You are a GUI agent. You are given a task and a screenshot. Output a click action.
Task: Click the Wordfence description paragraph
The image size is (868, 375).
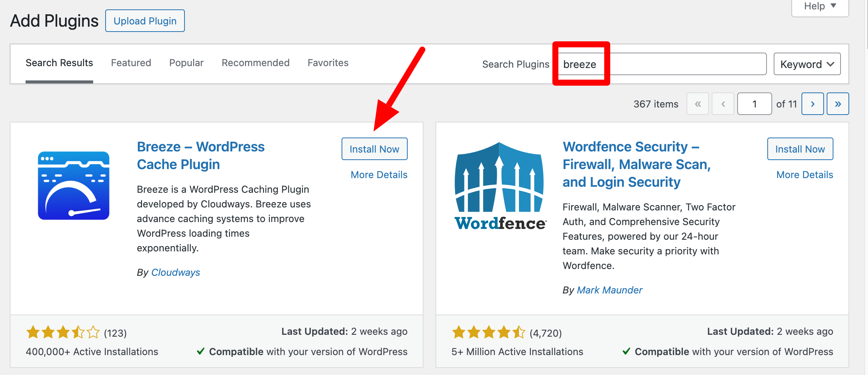tap(649, 236)
